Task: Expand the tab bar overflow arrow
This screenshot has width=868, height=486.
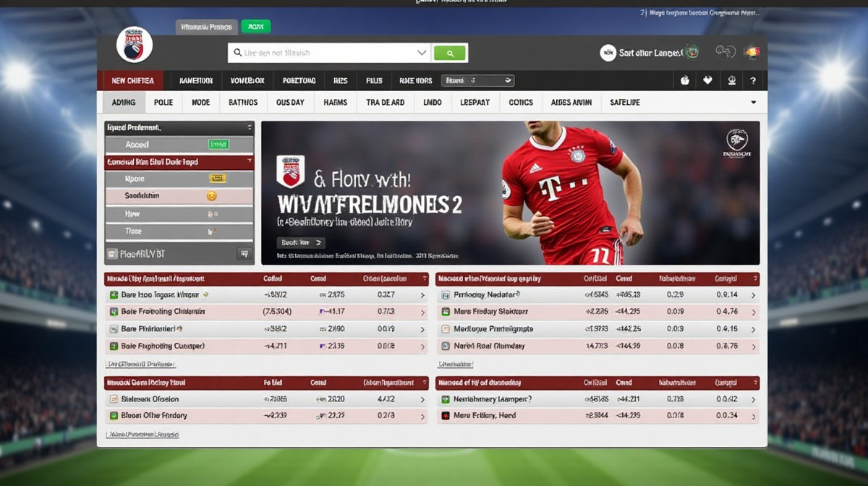Action: coord(754,103)
